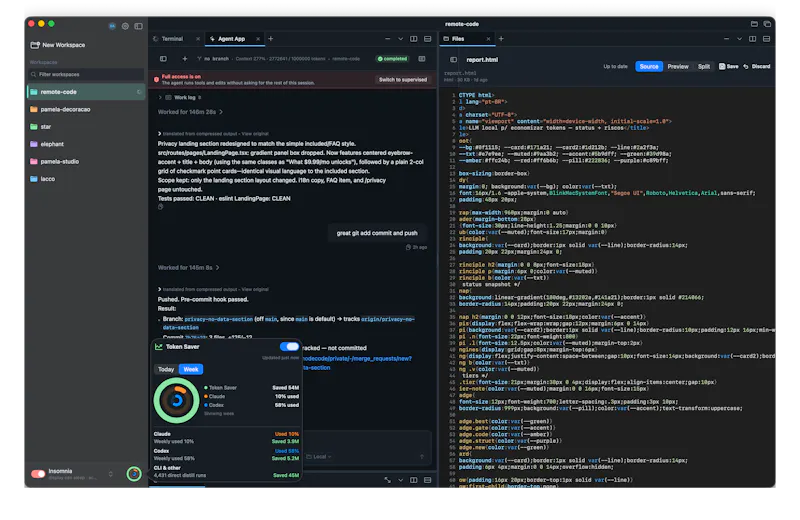The height and width of the screenshot is (520, 800).
Task: Click the blue avatar badge in sidebar header
Action: pos(112,26)
